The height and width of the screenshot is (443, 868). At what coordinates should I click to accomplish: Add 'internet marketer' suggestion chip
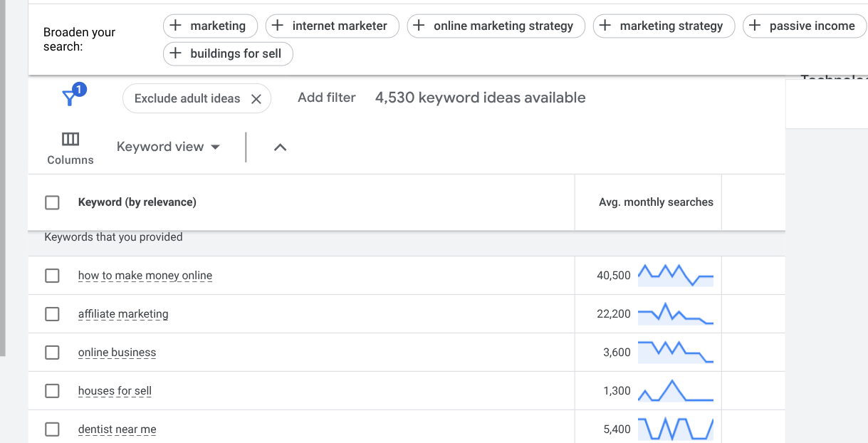[x=332, y=26]
